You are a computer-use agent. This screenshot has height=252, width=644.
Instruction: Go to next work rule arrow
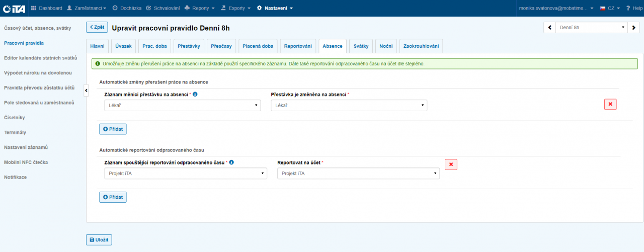[633, 28]
